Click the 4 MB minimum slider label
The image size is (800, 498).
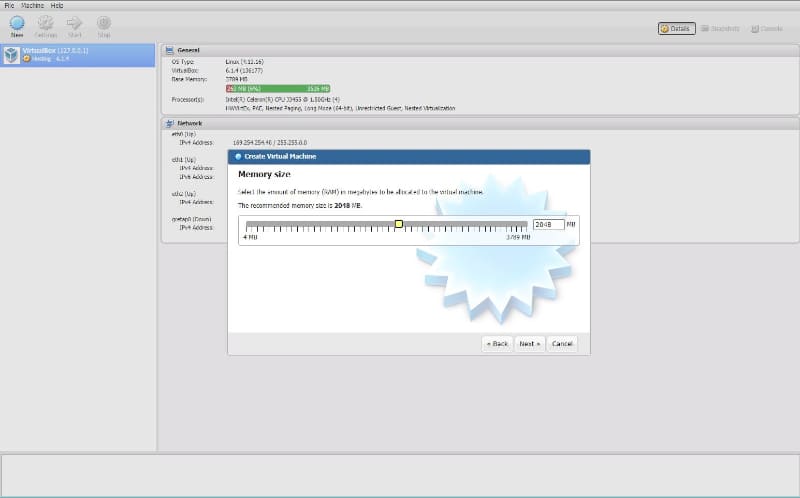click(x=251, y=237)
